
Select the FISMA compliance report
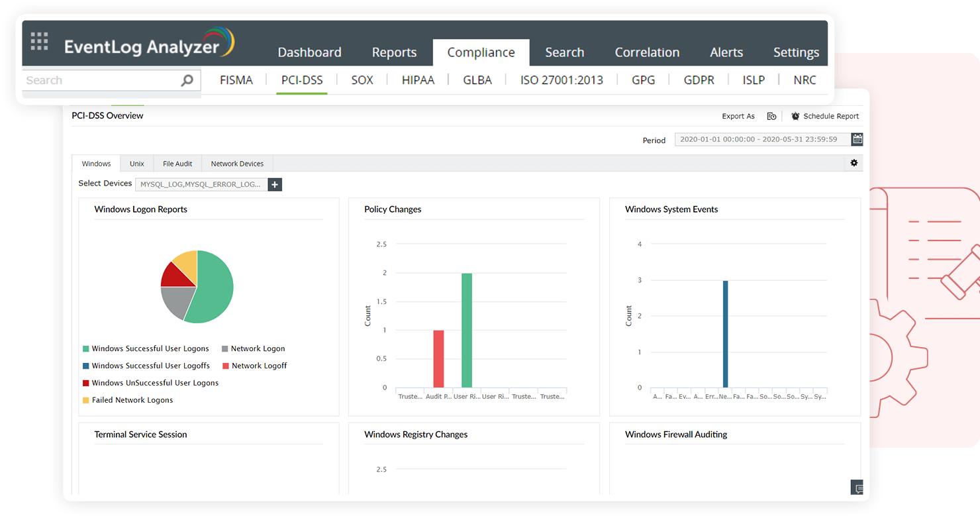236,80
